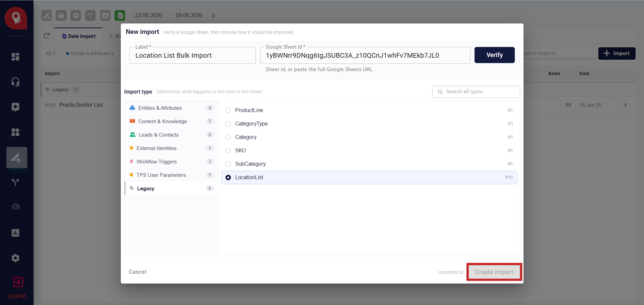Choose Entities & Attributes import category
This screenshot has width=644, height=305.
(171, 108)
